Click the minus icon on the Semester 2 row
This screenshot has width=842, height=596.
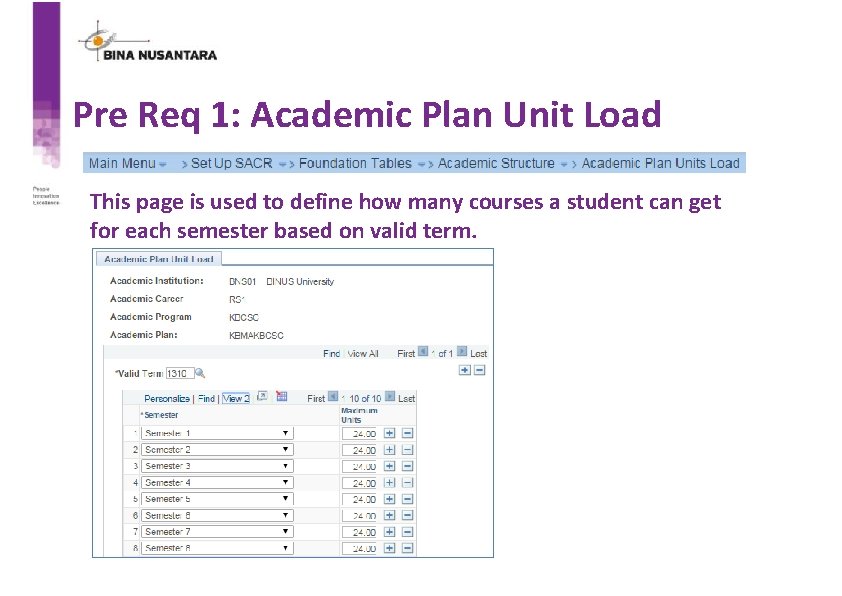click(x=407, y=449)
